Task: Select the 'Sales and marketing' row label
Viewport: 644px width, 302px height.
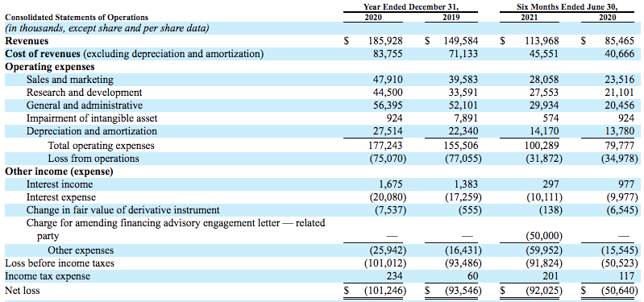Action: pos(70,80)
